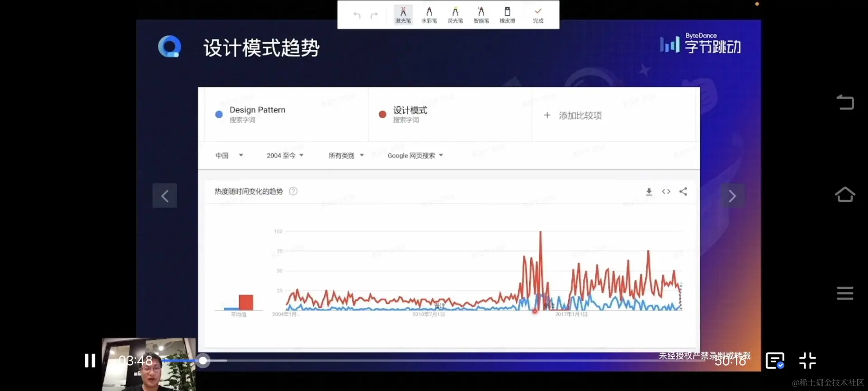Go to next slide with right arrow
Viewport: 868px width, 391px height.
coord(732,195)
